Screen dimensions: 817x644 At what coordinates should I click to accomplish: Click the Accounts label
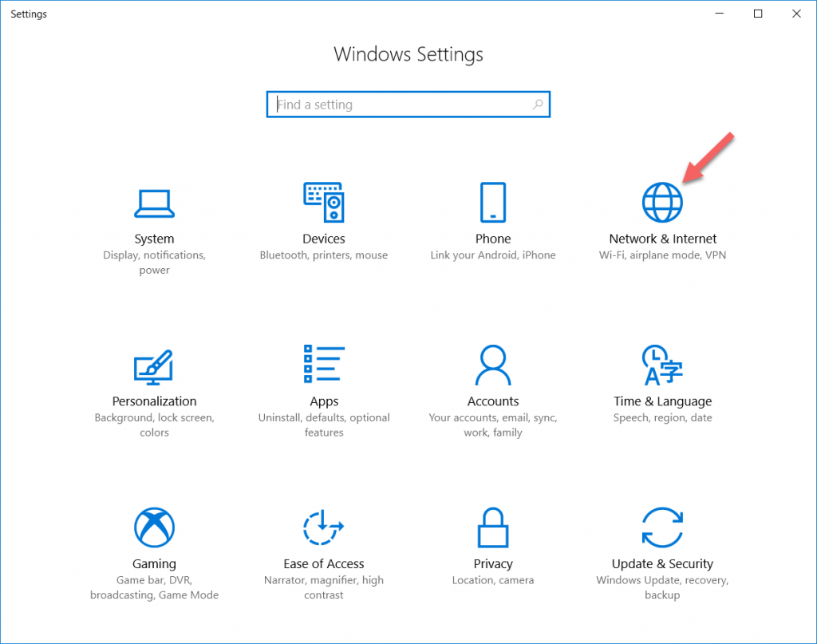[x=493, y=401]
